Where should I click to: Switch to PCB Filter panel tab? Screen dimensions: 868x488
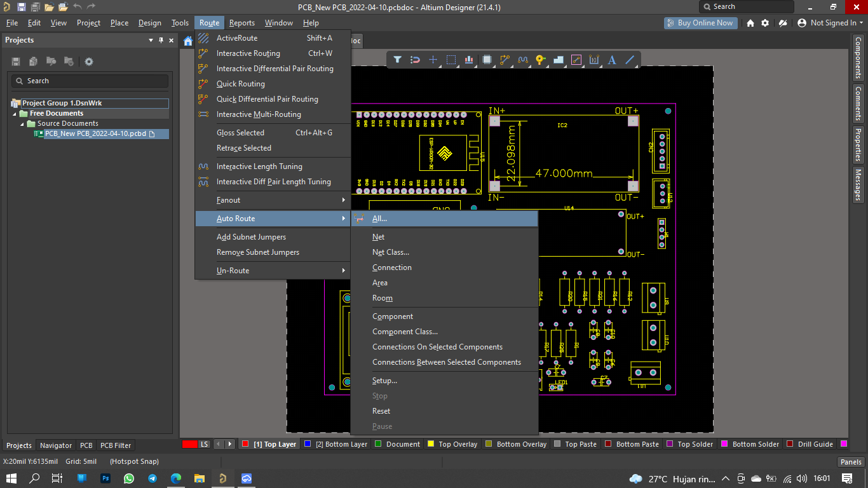[x=116, y=445]
